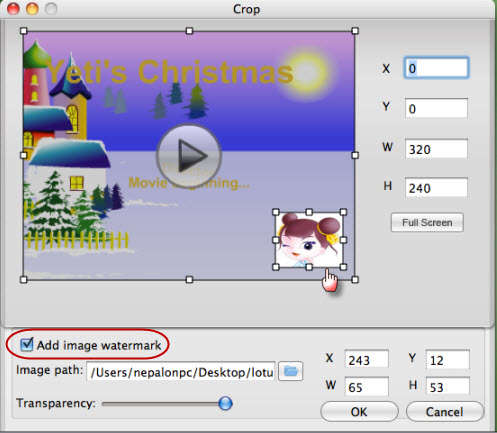The height and width of the screenshot is (433, 497).
Task: Click the crop frame bottom-left corner handle
Action: pos(23,280)
